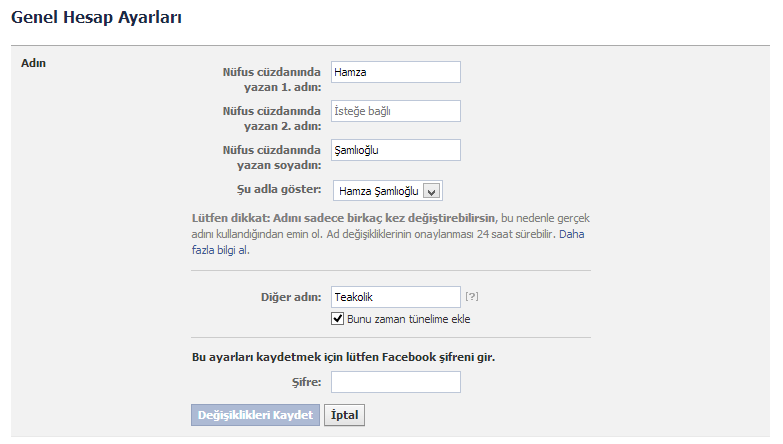
Task: Uncheck the 'Bunu zaman tünelime ekle' checkbox
Action: point(338,319)
